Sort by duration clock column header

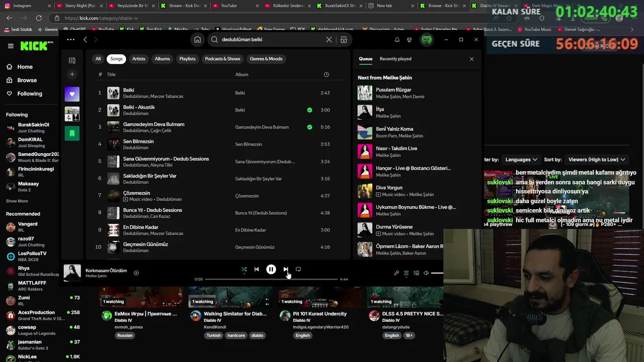coord(326,74)
